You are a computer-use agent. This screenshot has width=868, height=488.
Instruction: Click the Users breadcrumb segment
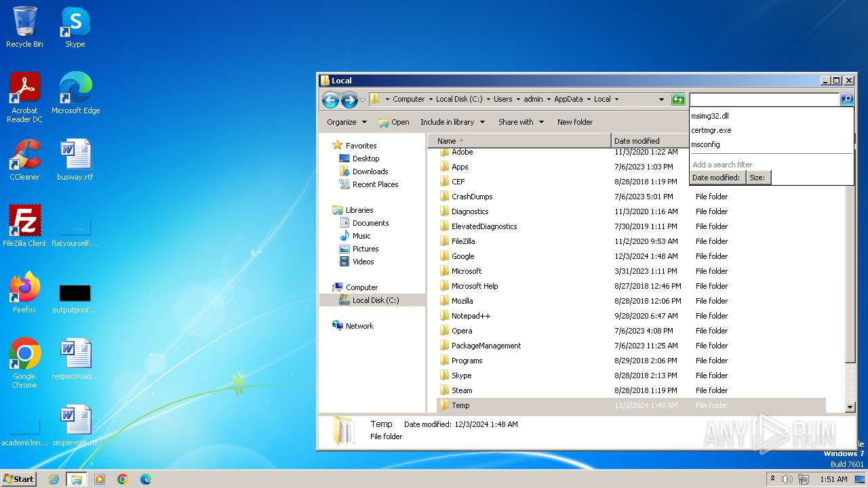tap(503, 99)
